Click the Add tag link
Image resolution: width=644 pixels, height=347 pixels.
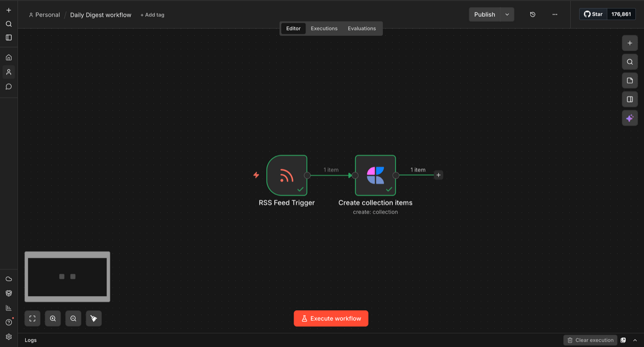click(152, 14)
